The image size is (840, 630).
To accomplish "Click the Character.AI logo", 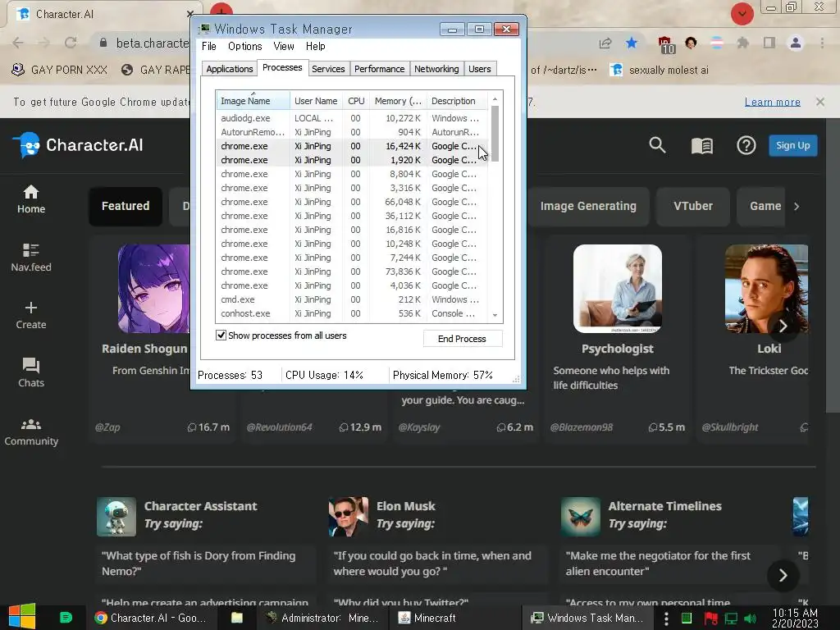I will click(78, 145).
